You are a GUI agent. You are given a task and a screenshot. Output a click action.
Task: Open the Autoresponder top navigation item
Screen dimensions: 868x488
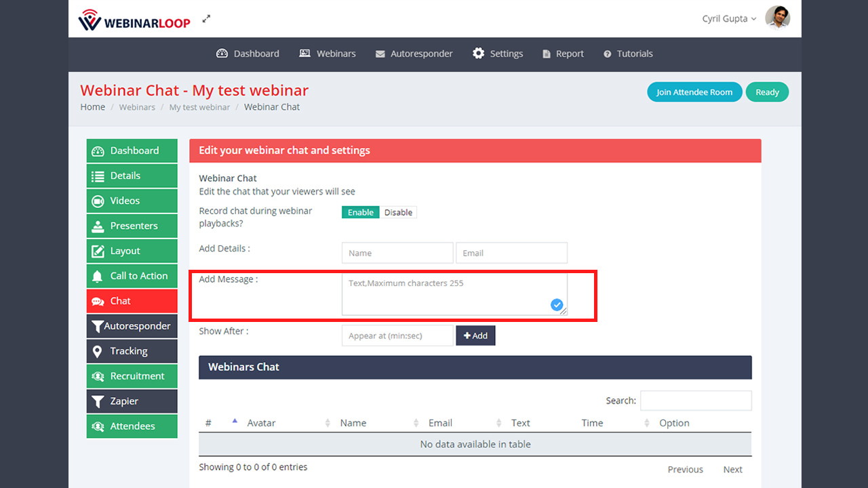(414, 54)
